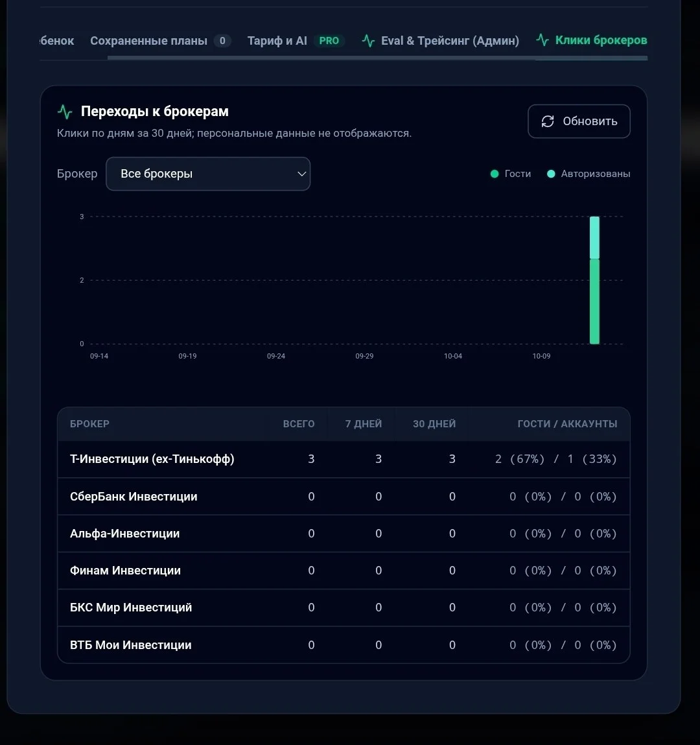Click the Обновить button
Screen dimensions: 700x745
click(579, 121)
